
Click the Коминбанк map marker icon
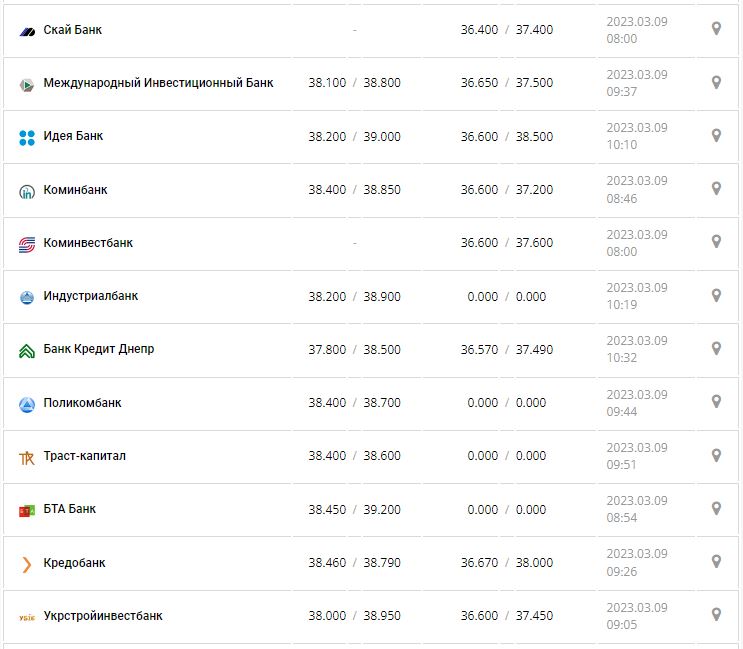[x=716, y=188]
